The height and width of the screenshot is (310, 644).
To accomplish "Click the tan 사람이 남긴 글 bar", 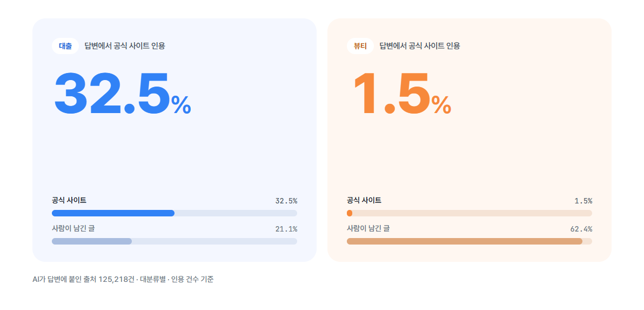I will point(465,241).
